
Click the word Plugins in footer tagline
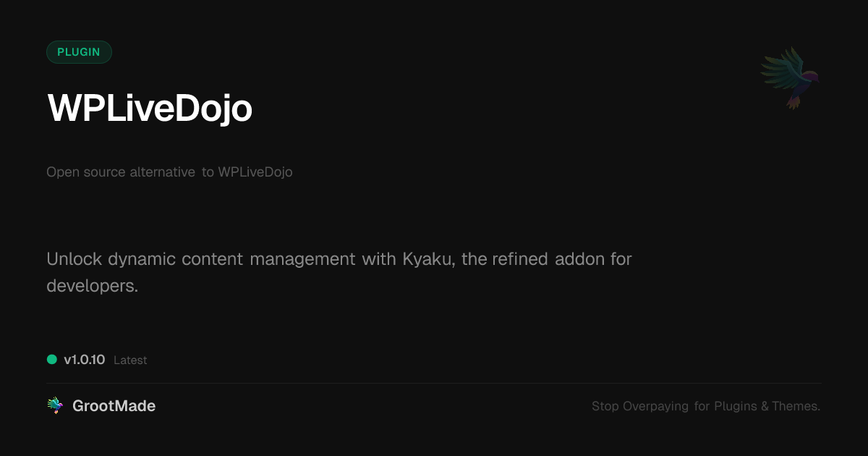pos(736,406)
